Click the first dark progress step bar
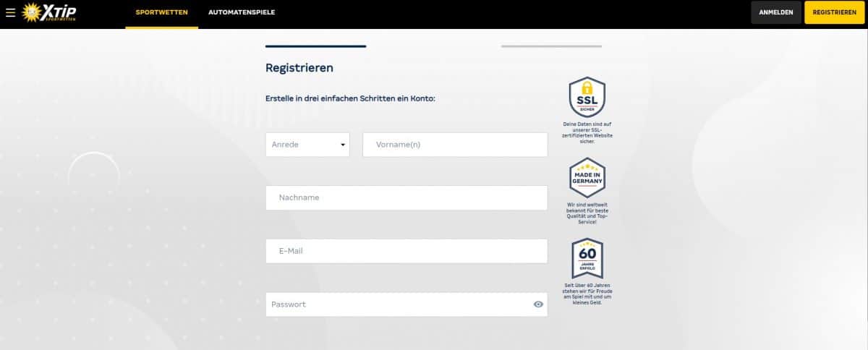 [x=315, y=46]
